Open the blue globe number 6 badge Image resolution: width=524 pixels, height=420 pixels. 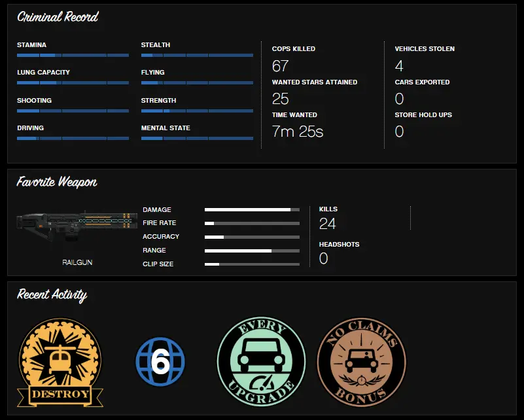160,362
